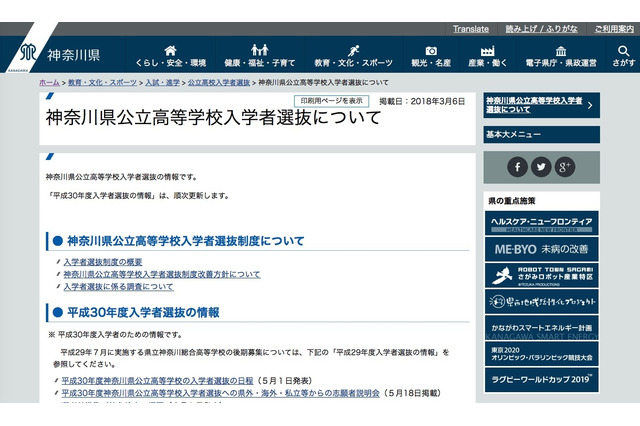Screen dimensions: 640x426
Task: Open さがみロボット産業特区 banner
Action: pyautogui.click(x=541, y=275)
